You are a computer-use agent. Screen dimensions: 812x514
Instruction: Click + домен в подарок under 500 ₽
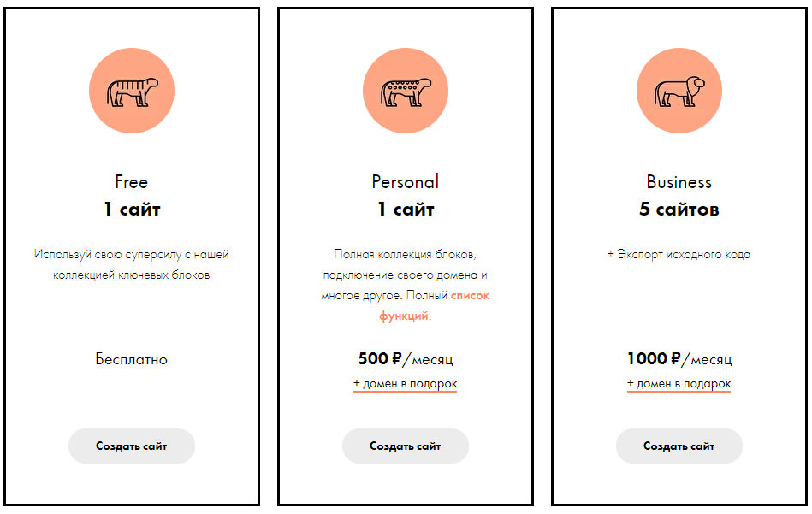(405, 384)
